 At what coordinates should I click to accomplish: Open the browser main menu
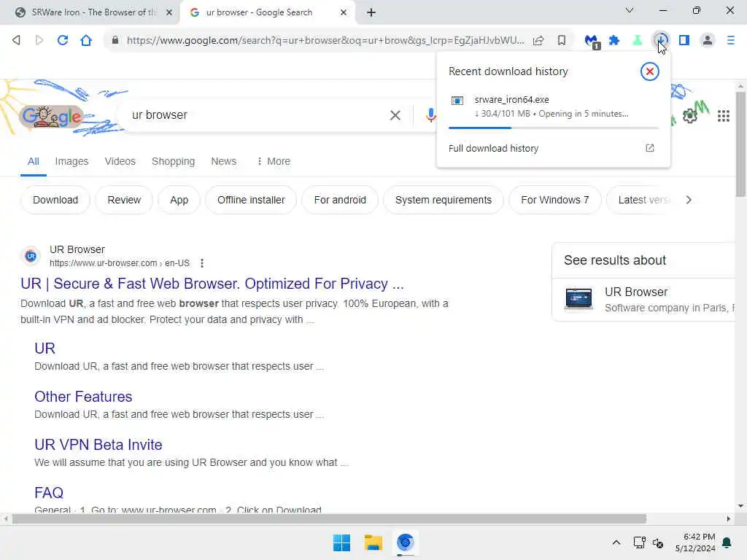point(731,40)
